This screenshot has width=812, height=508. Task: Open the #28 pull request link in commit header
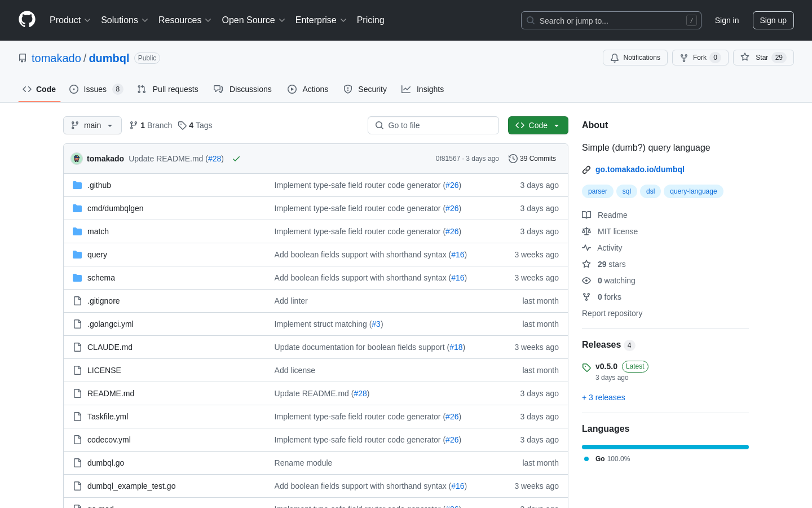215,159
